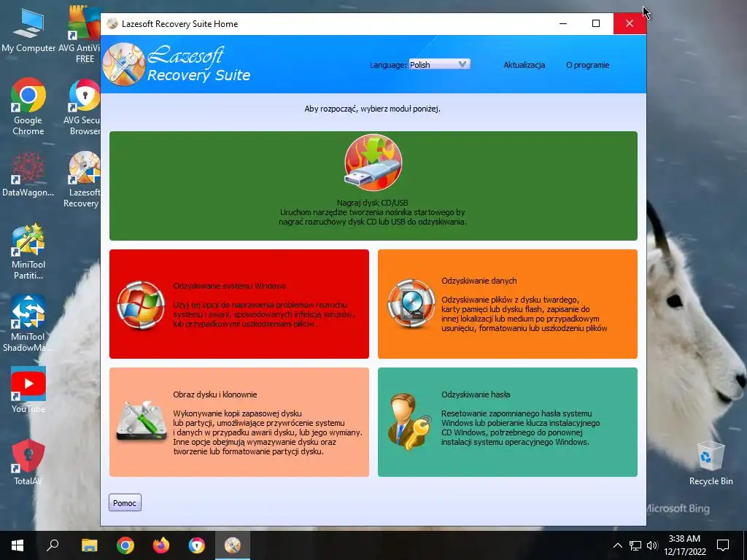Open the notification center icon
Screen dimensions: 747x560
[723, 545]
